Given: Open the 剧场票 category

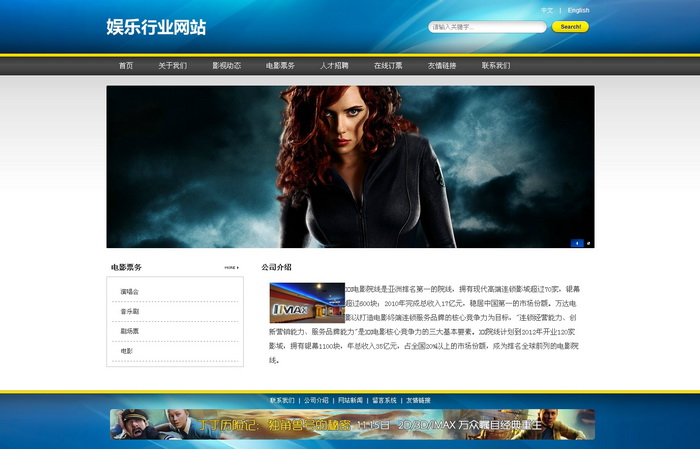Looking at the screenshot, I should tap(129, 331).
